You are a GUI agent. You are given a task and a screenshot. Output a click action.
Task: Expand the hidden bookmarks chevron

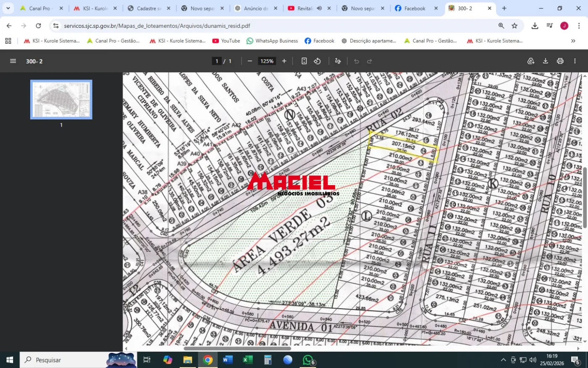573,41
